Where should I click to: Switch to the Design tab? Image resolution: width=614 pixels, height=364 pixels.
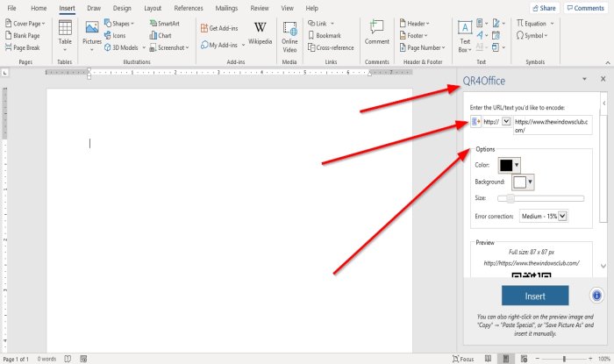point(122,8)
